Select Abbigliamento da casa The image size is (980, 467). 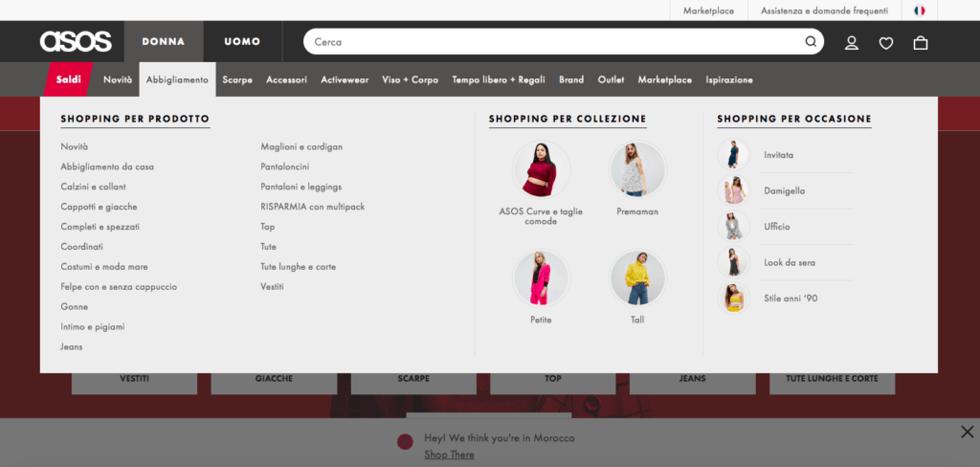pyautogui.click(x=107, y=167)
